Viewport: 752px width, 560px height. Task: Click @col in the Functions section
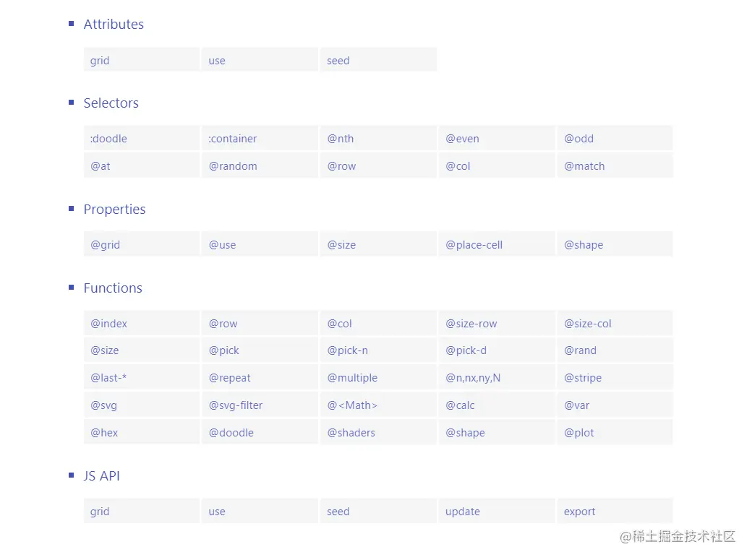coord(378,323)
